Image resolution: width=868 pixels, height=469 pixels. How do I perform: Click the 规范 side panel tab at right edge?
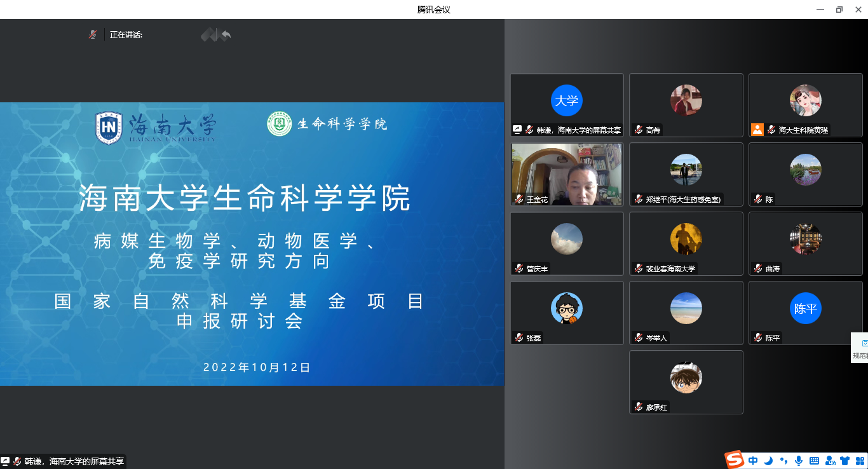coord(860,348)
